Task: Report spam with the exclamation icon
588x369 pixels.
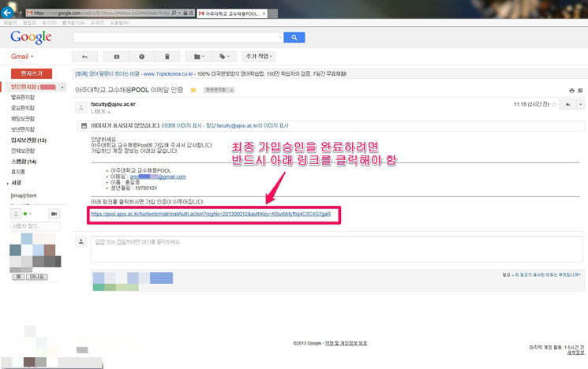Action: (x=142, y=57)
